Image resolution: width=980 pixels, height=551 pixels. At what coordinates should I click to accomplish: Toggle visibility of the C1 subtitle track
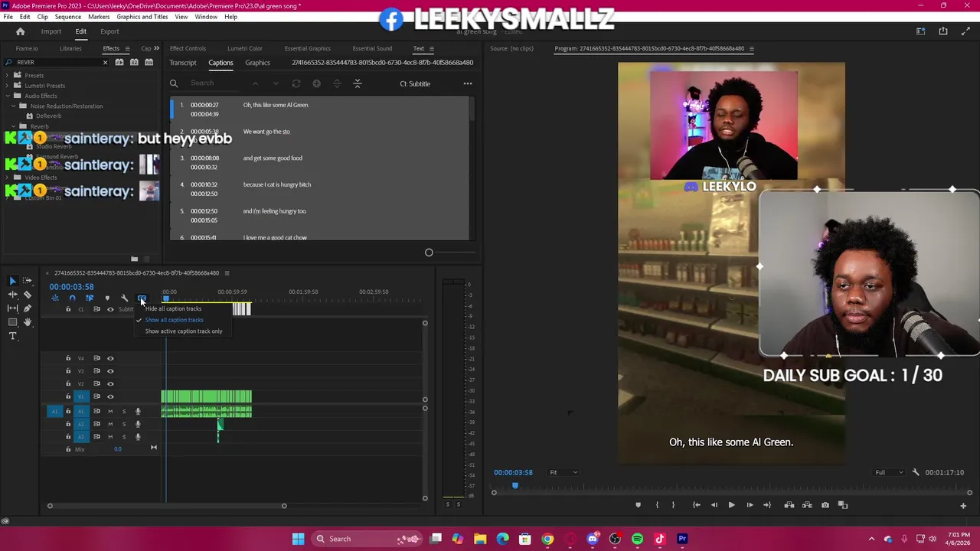(110, 309)
